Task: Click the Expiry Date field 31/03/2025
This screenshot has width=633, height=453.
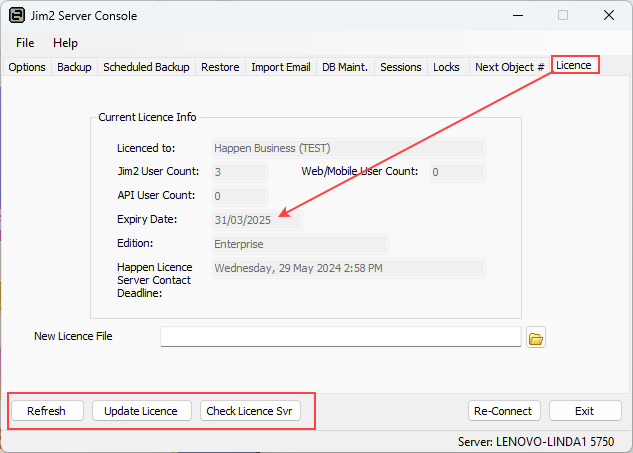Action: tap(257, 220)
